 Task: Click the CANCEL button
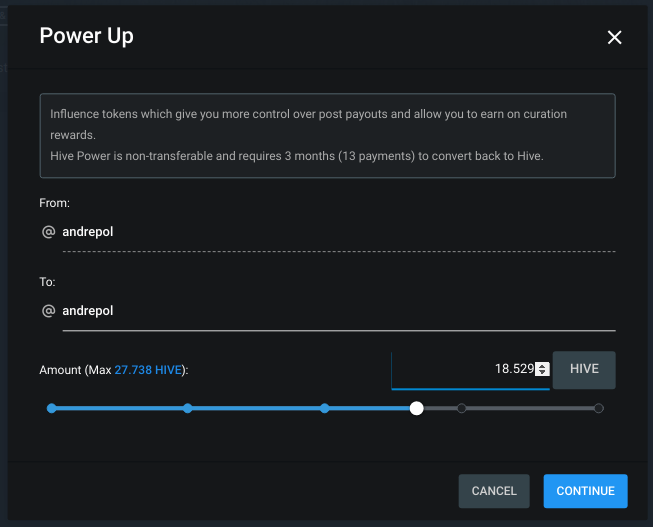coord(494,491)
